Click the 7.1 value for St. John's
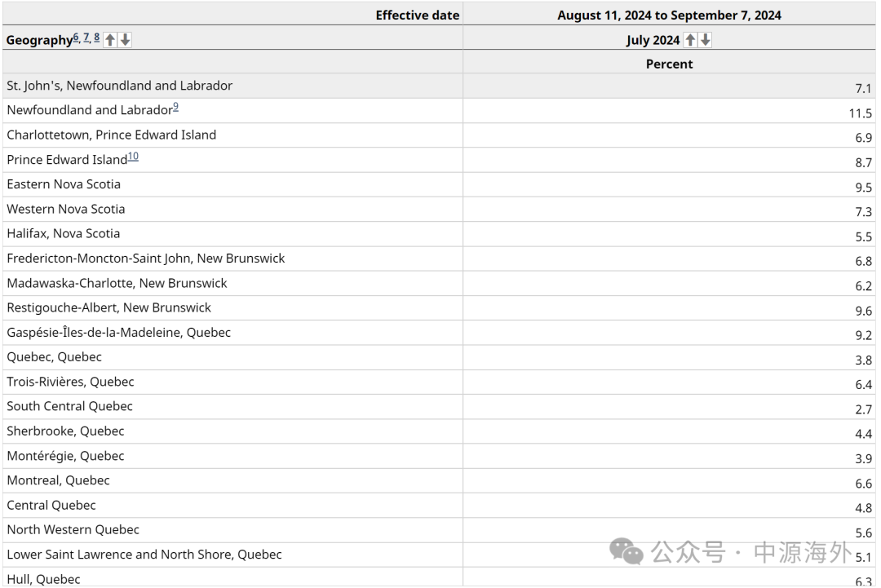Screen dimensions: 881x588 (864, 89)
